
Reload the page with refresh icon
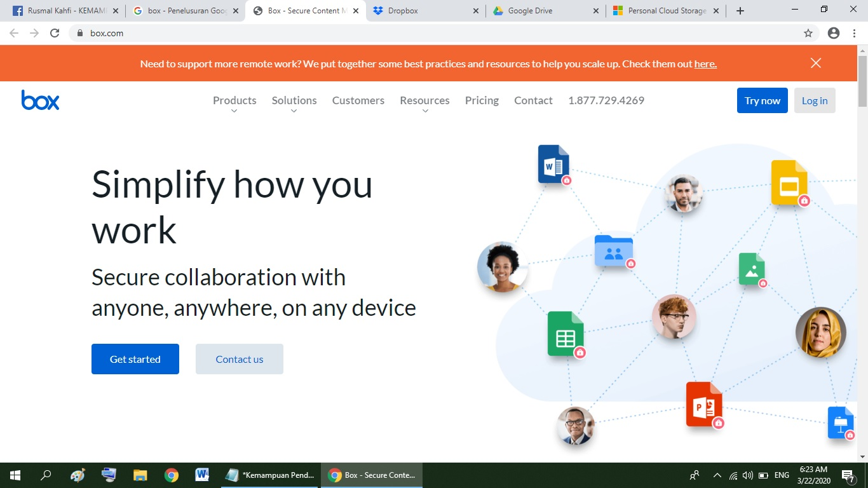tap(55, 33)
